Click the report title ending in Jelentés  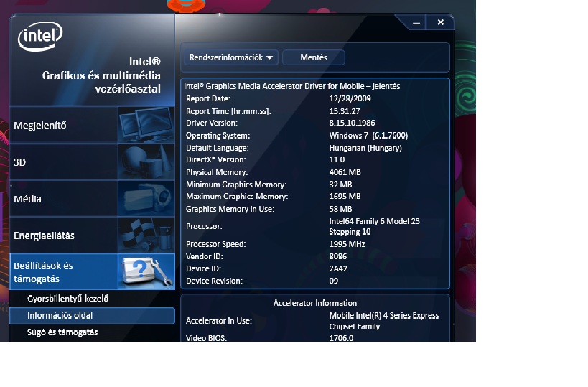291,86
